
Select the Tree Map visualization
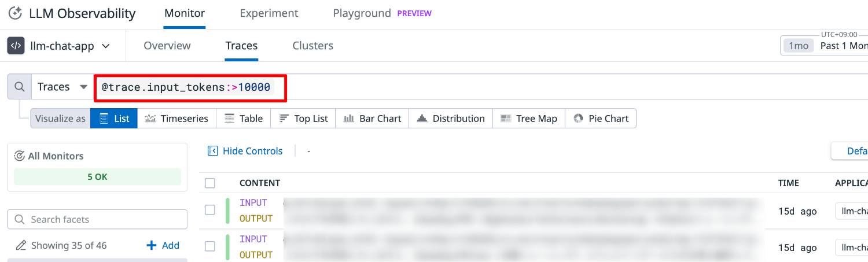pyautogui.click(x=528, y=119)
